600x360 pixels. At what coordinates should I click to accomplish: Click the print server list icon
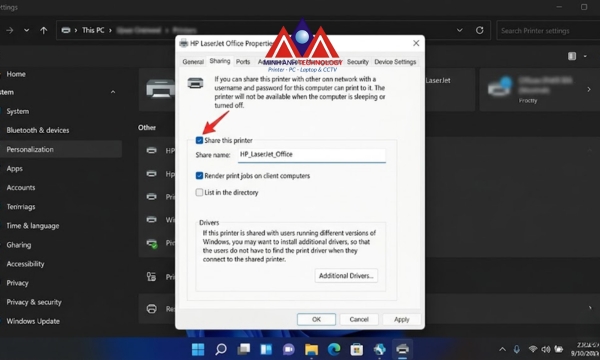pos(152,277)
